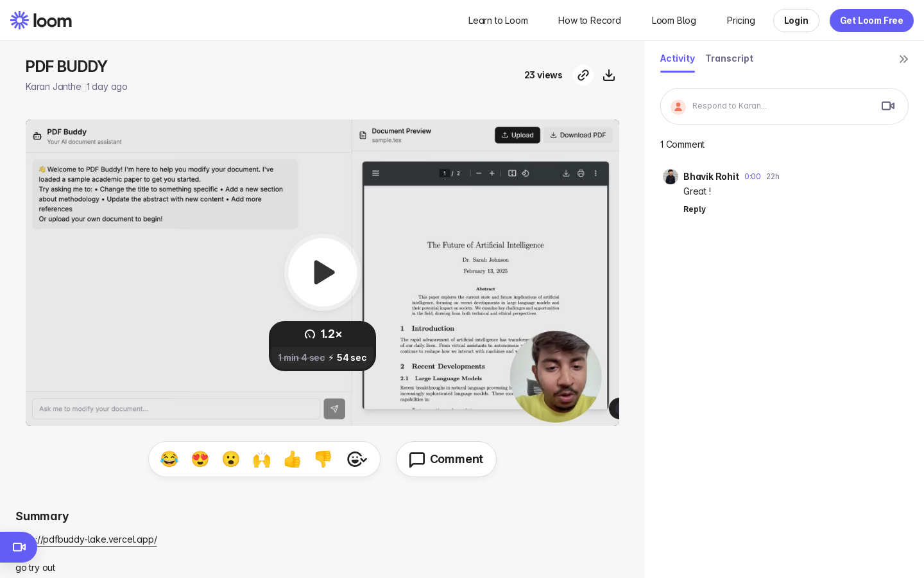Open more emoji reactions picker
924x578 pixels.
pos(357,459)
